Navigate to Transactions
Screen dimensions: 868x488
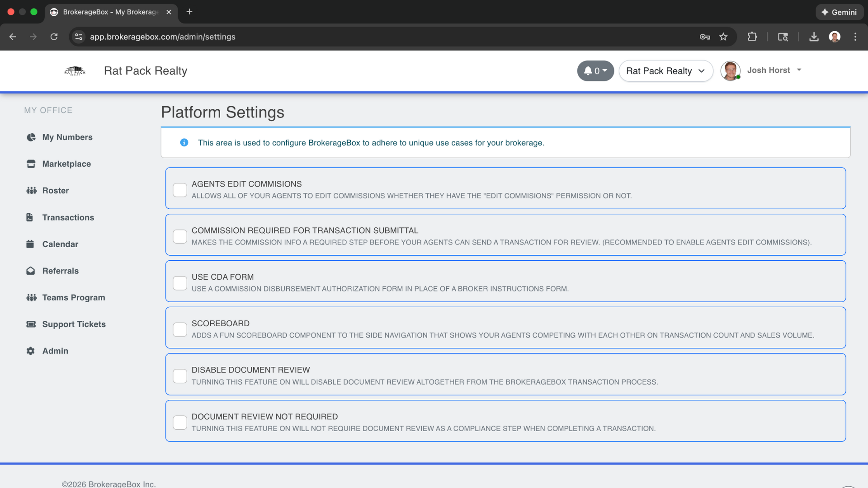(x=68, y=217)
